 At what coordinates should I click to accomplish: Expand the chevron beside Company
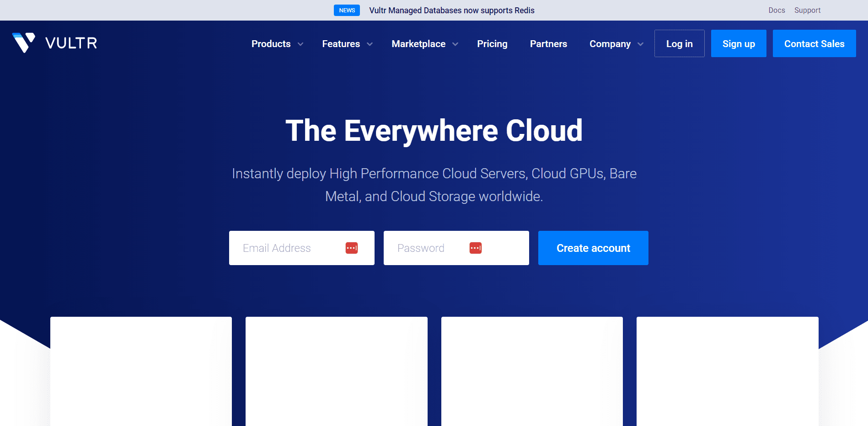pos(640,44)
